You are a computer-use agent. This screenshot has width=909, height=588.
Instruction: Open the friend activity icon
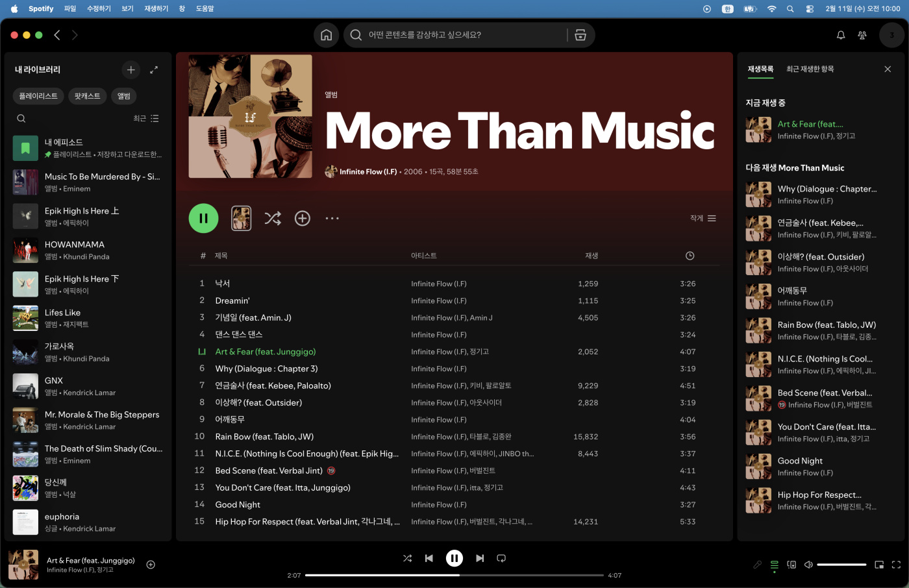pos(862,35)
